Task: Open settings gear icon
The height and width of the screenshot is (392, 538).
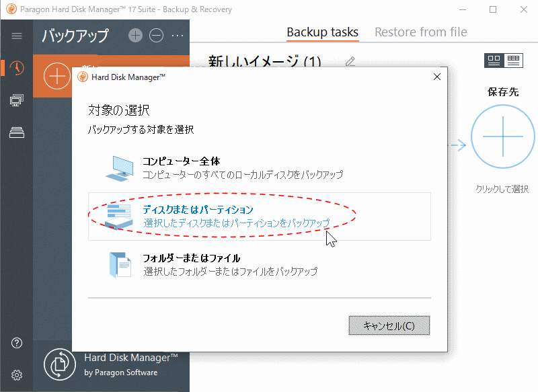Action: pyautogui.click(x=17, y=375)
